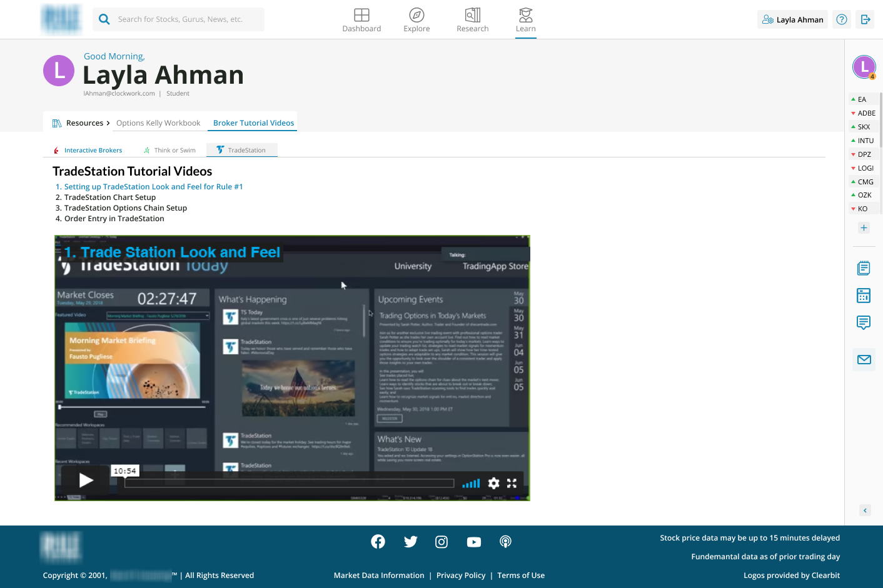Screen dimensions: 883x588
Task: Play the TradeStation tutorial video
Action: (x=86, y=481)
